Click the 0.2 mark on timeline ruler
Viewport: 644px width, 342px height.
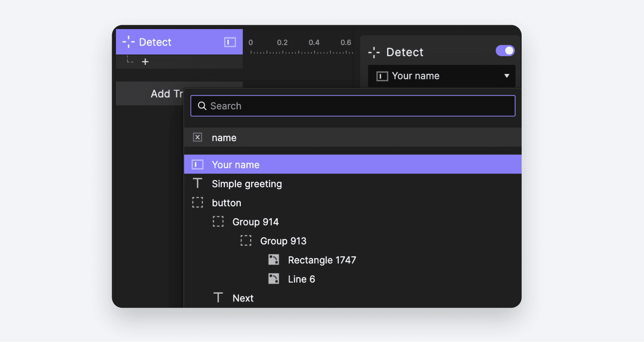point(282,42)
